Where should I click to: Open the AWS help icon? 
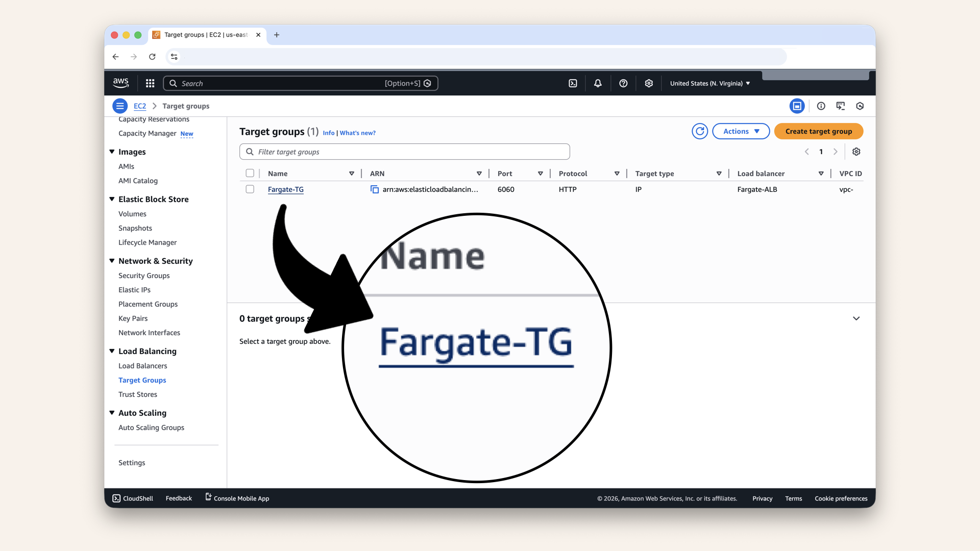tap(623, 83)
